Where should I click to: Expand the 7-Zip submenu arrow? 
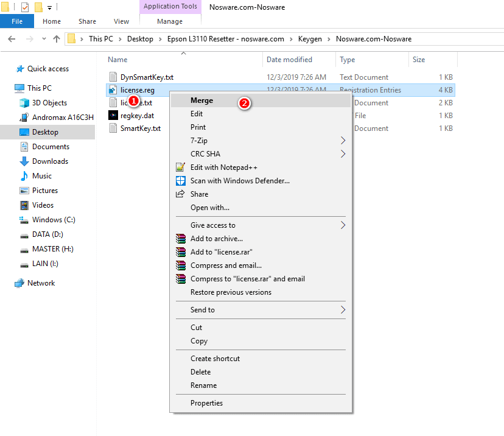click(343, 141)
